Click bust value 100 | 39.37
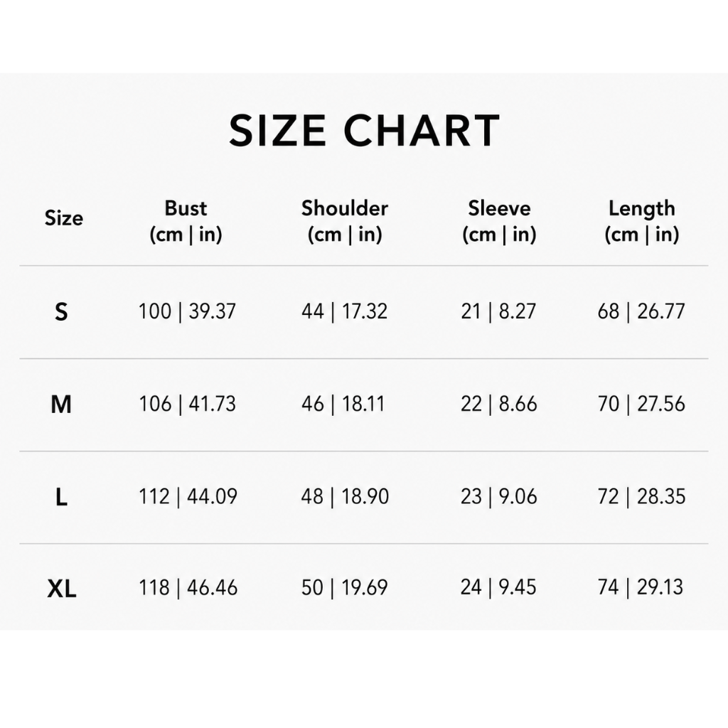This screenshot has height=728, width=728. coord(188,311)
